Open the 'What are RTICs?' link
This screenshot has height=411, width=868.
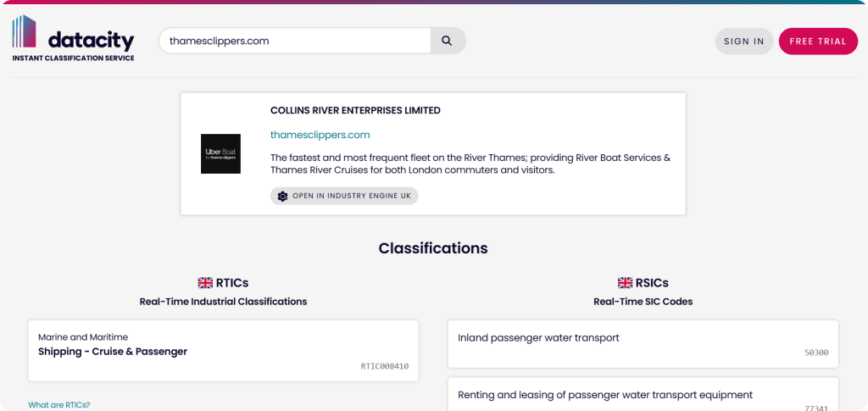pyautogui.click(x=59, y=405)
